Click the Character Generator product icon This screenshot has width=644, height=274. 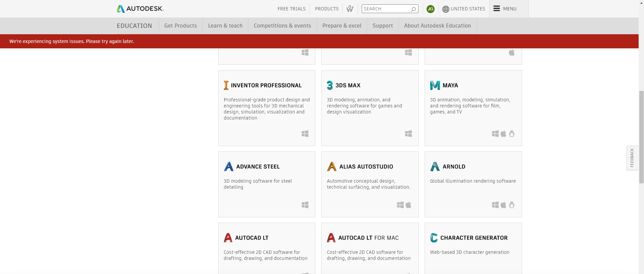[x=434, y=238]
